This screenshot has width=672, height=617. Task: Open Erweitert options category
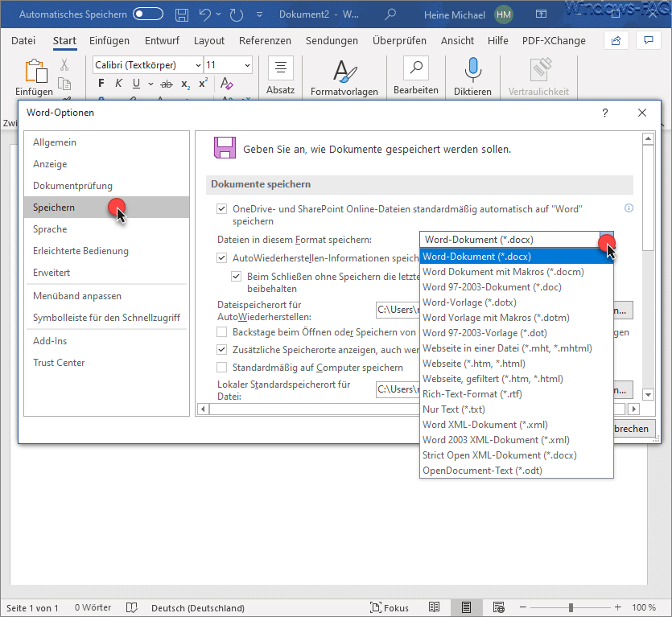click(x=106, y=273)
